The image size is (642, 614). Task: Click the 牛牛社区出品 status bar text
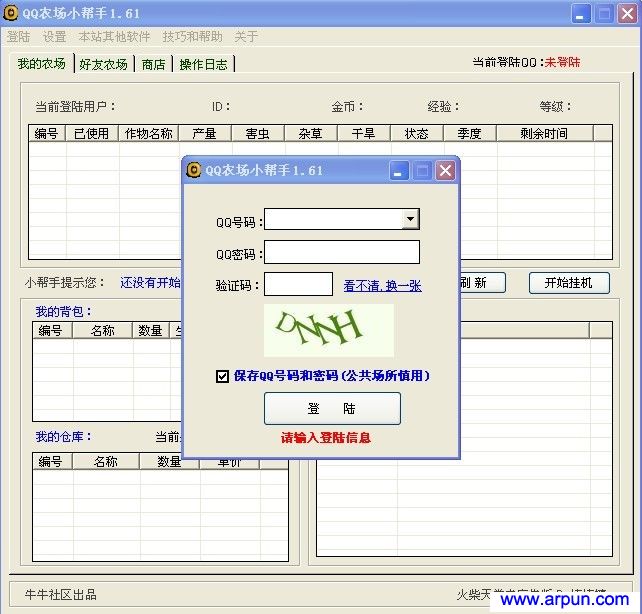pyautogui.click(x=61, y=594)
